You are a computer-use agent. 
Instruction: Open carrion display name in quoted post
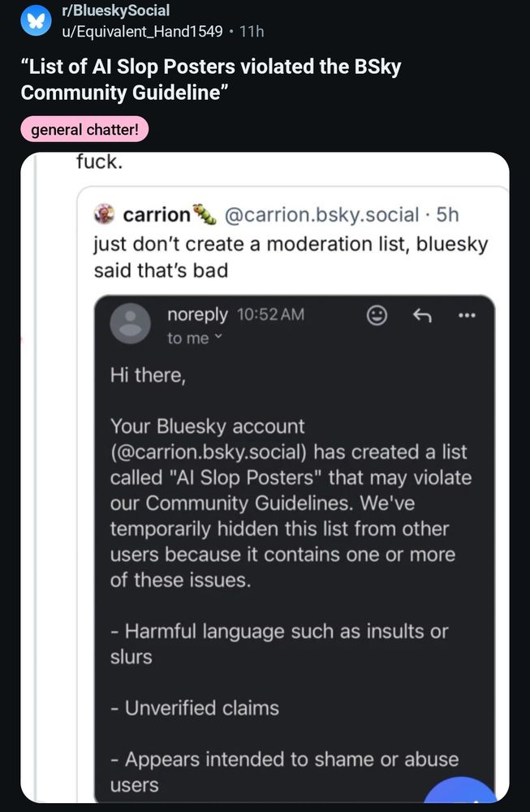pyautogui.click(x=156, y=215)
